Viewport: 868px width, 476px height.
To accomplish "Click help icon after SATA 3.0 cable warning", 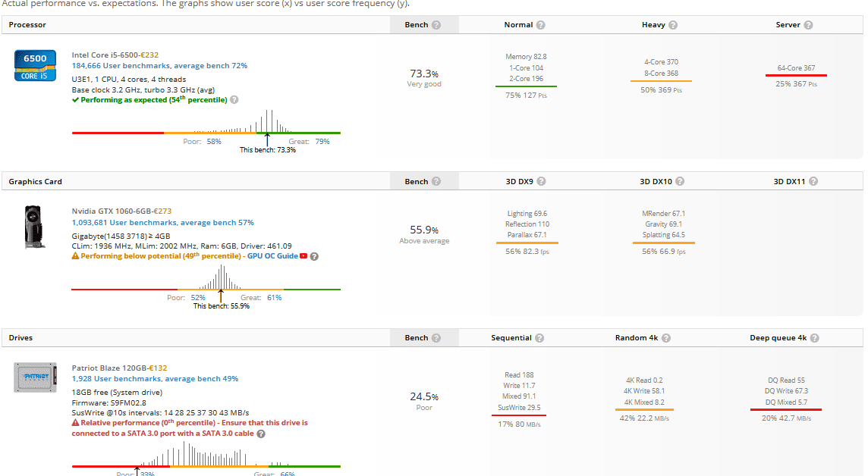I will [x=261, y=434].
